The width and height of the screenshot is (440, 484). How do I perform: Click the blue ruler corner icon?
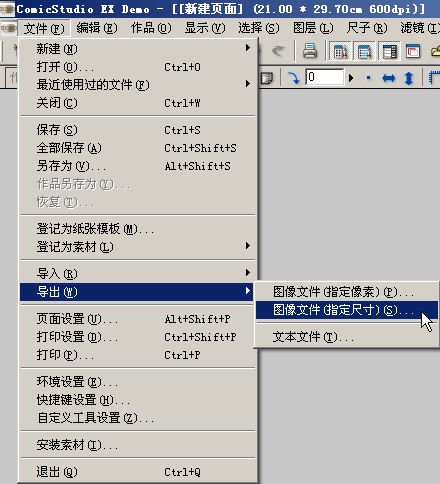434,78
